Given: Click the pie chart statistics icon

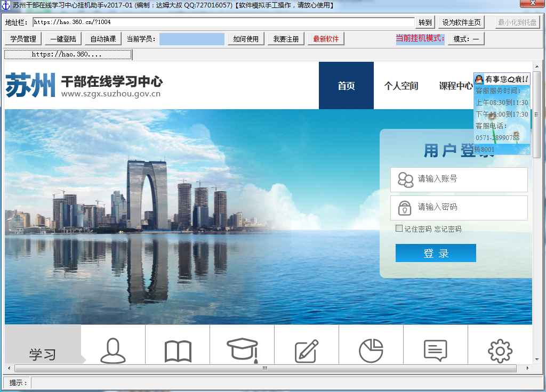Looking at the screenshot, I should (371, 351).
